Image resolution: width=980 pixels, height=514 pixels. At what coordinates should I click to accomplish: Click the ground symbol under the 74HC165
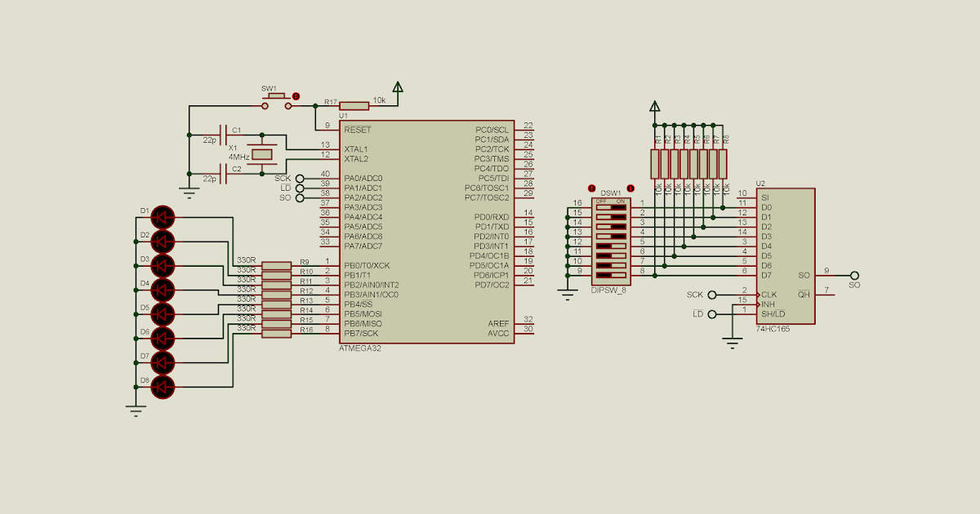click(x=732, y=343)
